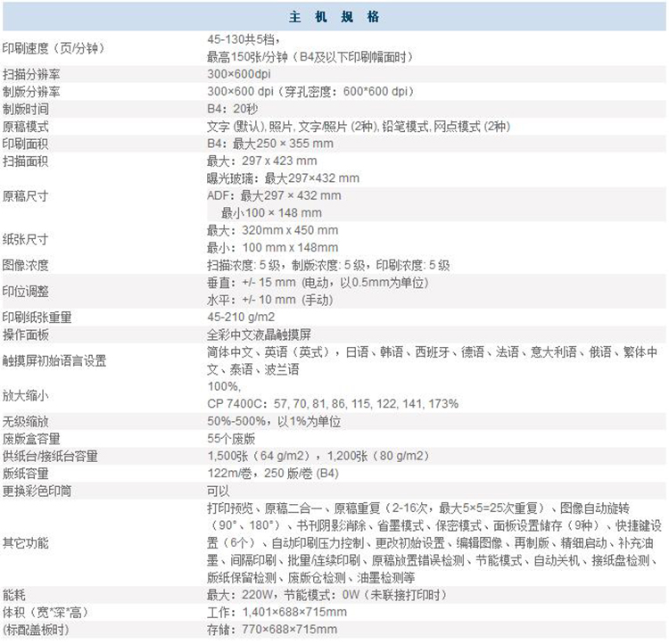Click the 触摸屏初始语言设置 row label

(54, 360)
